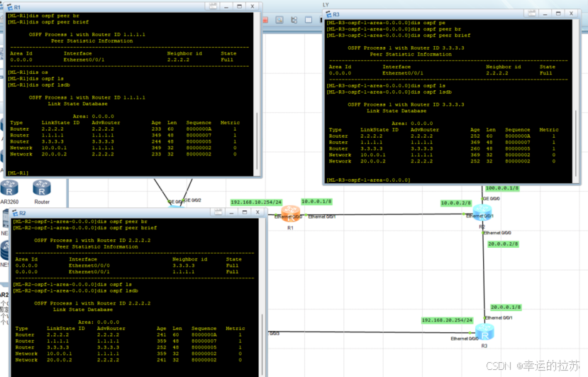Screen dimensions: 588x377
Task: Click the 192.168.20.254/24 label on canvas
Action: [x=448, y=320]
